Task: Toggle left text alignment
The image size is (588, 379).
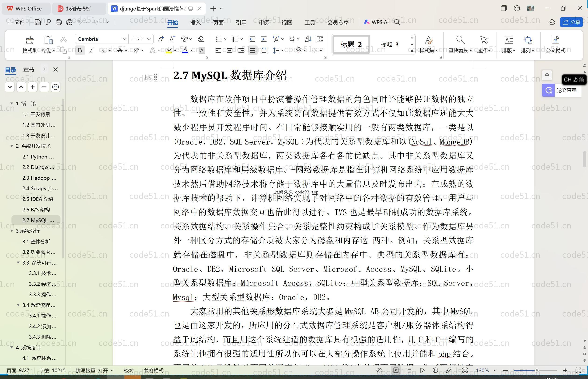Action: [x=218, y=50]
